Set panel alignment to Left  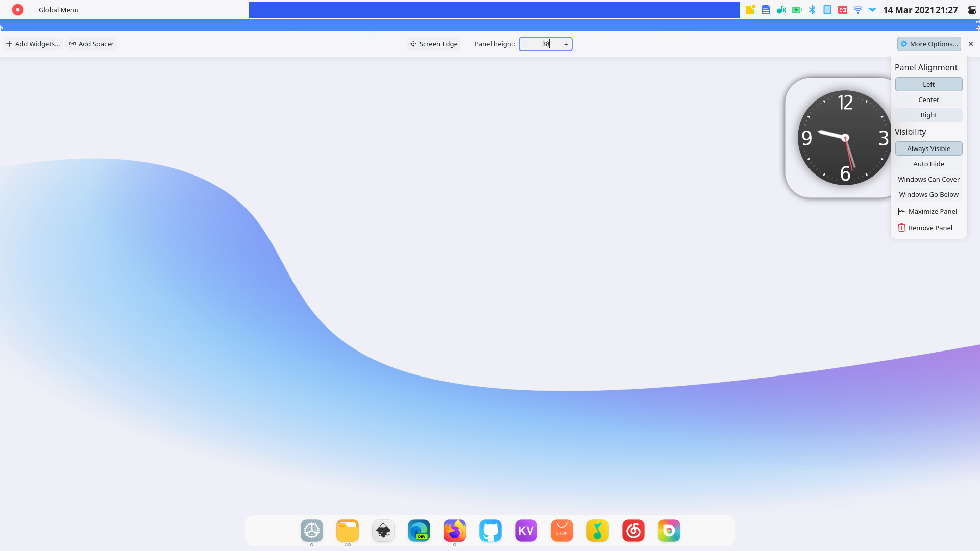(928, 84)
